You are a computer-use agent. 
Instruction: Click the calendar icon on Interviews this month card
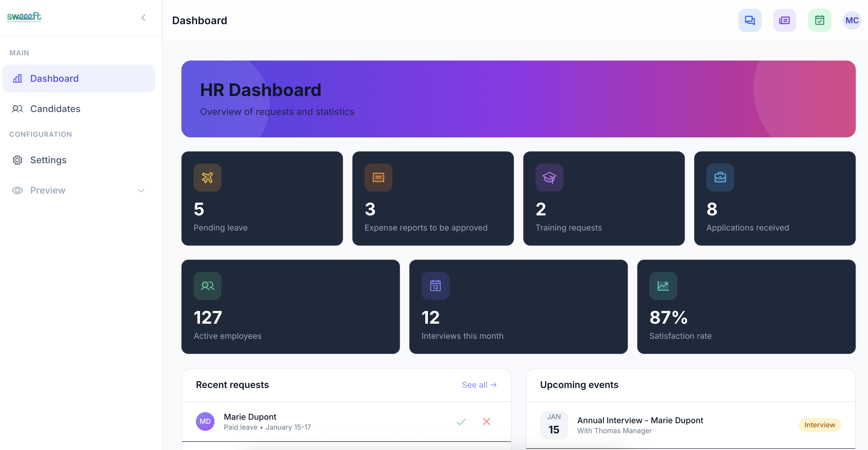(x=435, y=286)
